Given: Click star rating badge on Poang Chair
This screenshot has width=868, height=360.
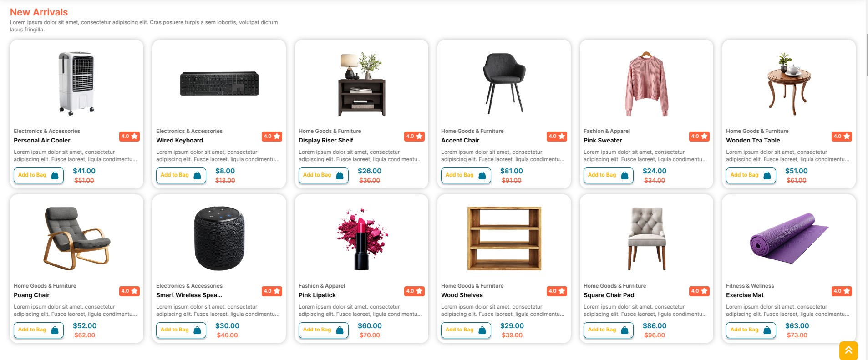Looking at the screenshot, I should tap(129, 291).
